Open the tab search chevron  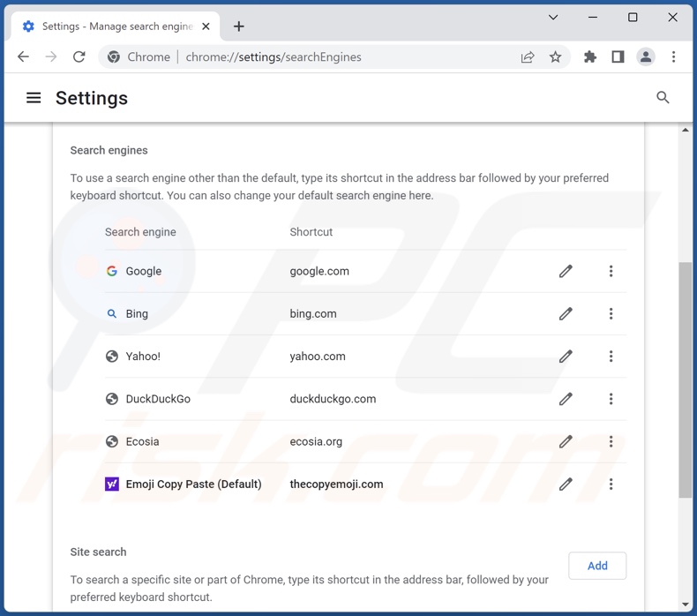click(x=553, y=18)
